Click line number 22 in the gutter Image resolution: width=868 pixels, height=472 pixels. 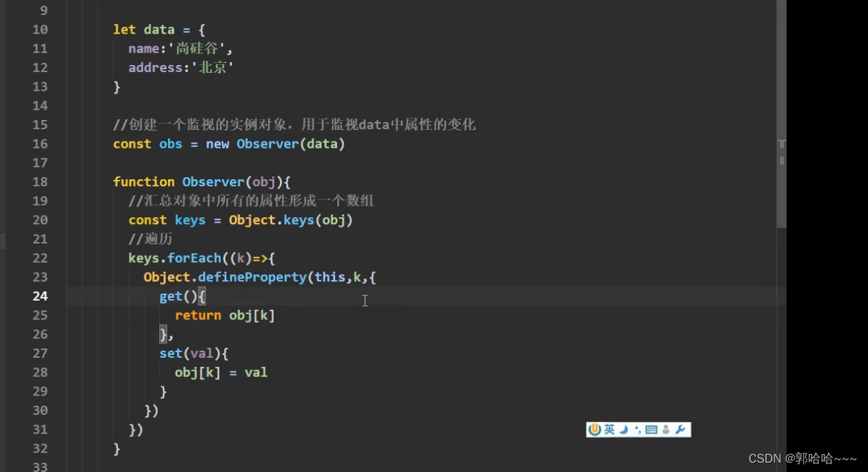tap(40, 258)
